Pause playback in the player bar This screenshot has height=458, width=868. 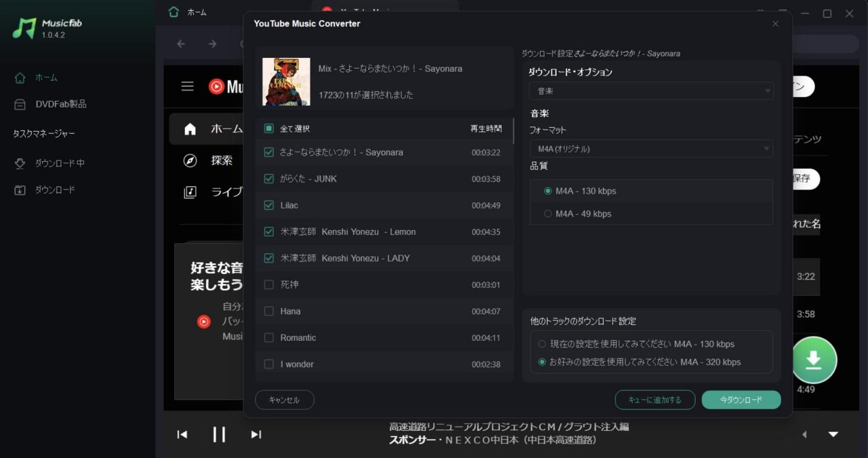click(219, 434)
